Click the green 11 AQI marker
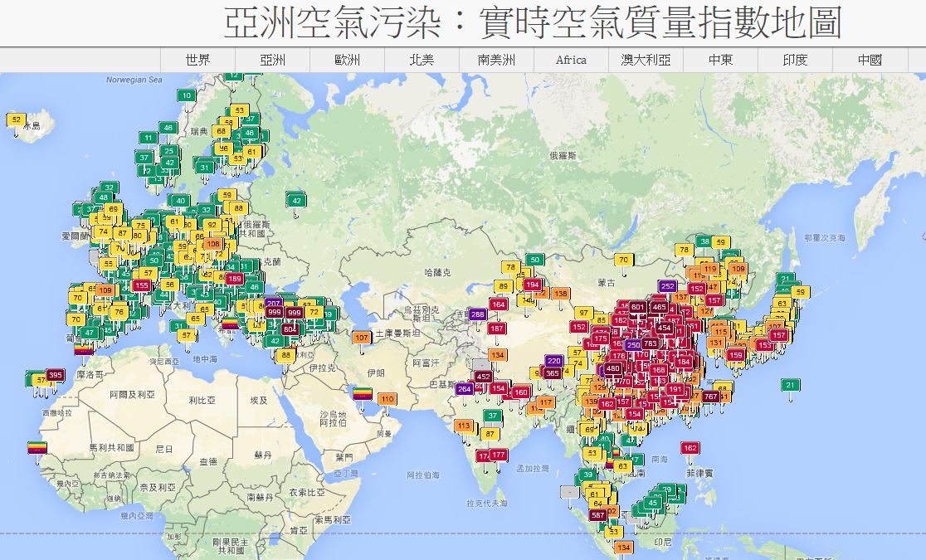This screenshot has height=560, width=926. tap(149, 138)
